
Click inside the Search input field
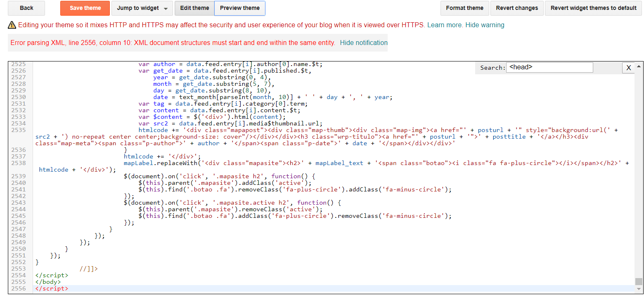549,67
